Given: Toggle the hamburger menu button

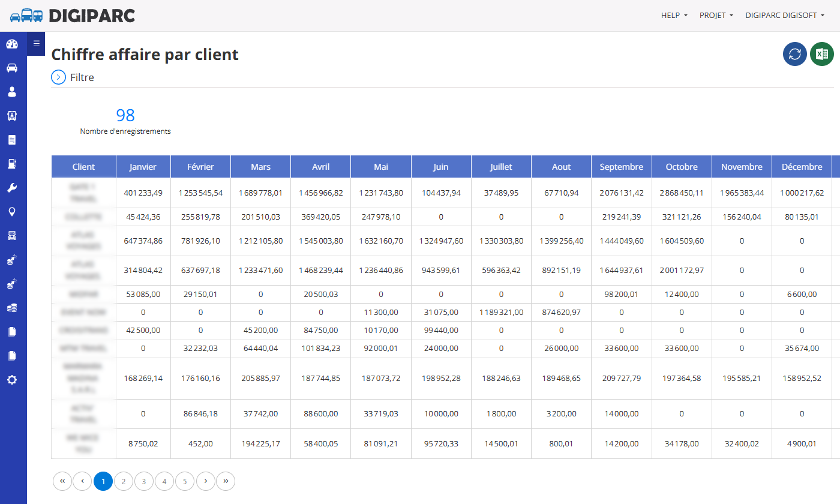Looking at the screenshot, I should [x=36, y=43].
